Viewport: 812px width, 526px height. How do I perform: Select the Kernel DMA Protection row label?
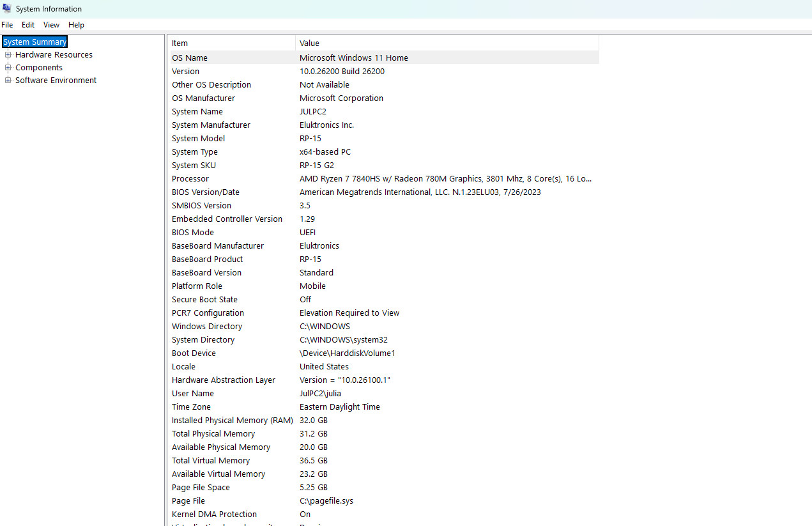tap(214, 514)
